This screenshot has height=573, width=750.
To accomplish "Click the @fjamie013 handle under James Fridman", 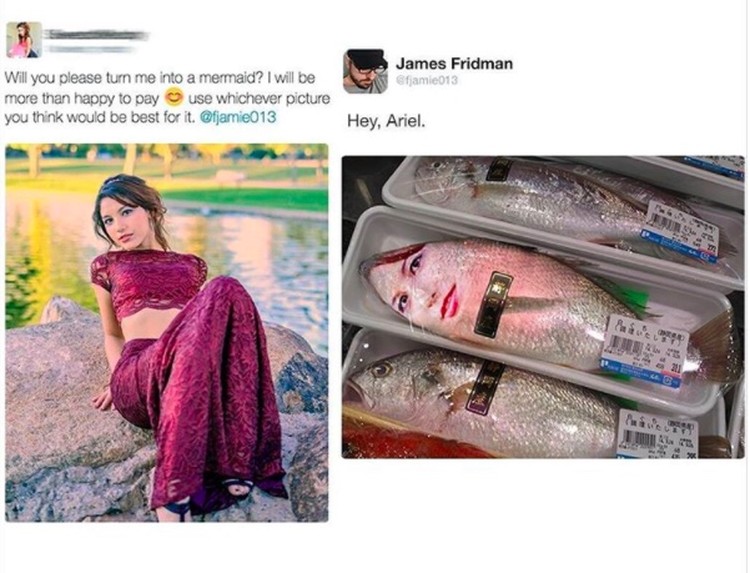I will 427,80.
